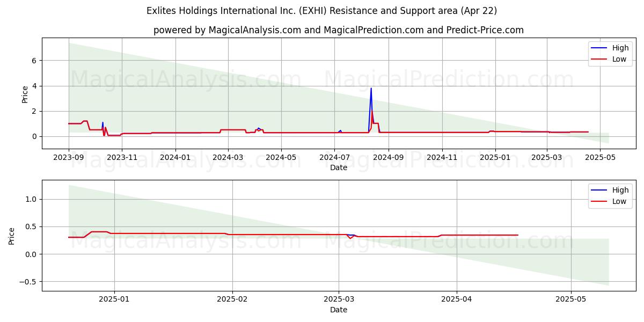Click the upper chart legend box
Viewport: 644px width, 322px height.
(x=611, y=54)
